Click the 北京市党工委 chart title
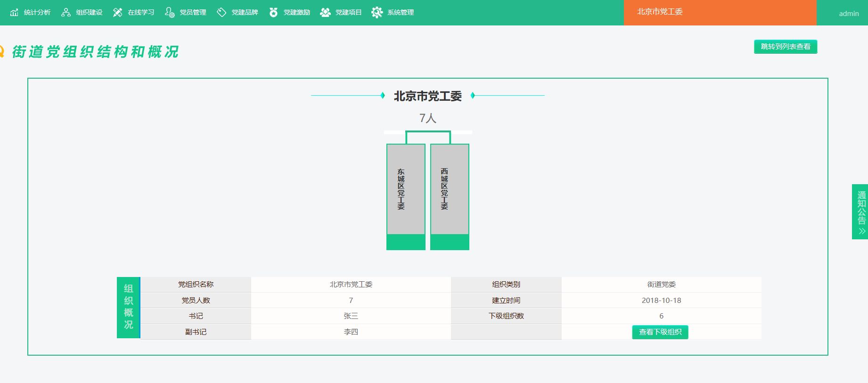Screen dimensions: 868x383 [427, 96]
